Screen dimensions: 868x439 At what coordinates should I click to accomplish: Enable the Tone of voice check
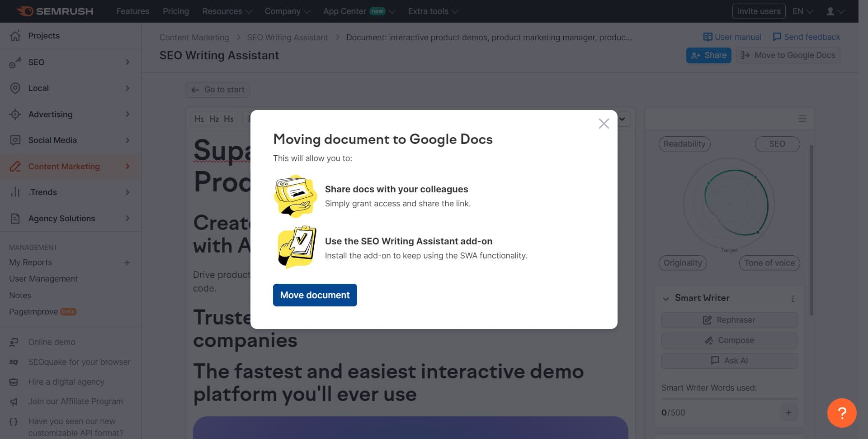tap(769, 262)
